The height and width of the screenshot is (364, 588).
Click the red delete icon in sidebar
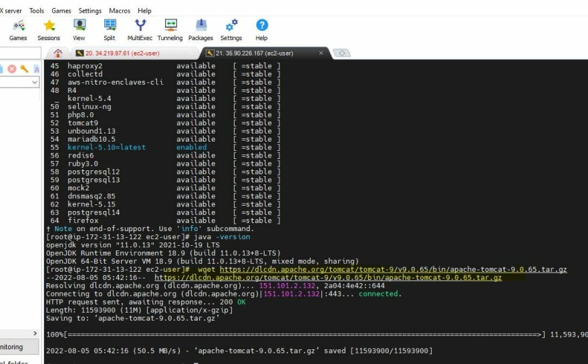[x=12, y=69]
